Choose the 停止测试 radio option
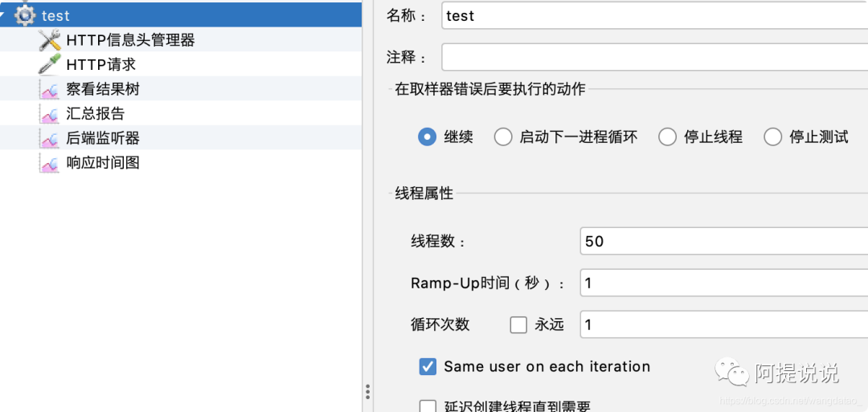 [x=772, y=137]
